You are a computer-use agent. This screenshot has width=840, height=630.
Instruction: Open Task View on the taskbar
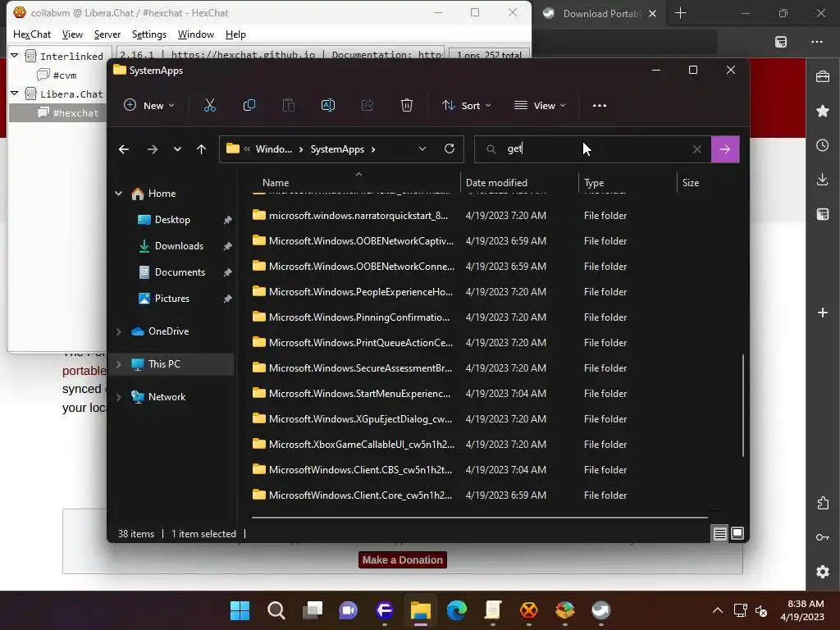[x=313, y=610]
